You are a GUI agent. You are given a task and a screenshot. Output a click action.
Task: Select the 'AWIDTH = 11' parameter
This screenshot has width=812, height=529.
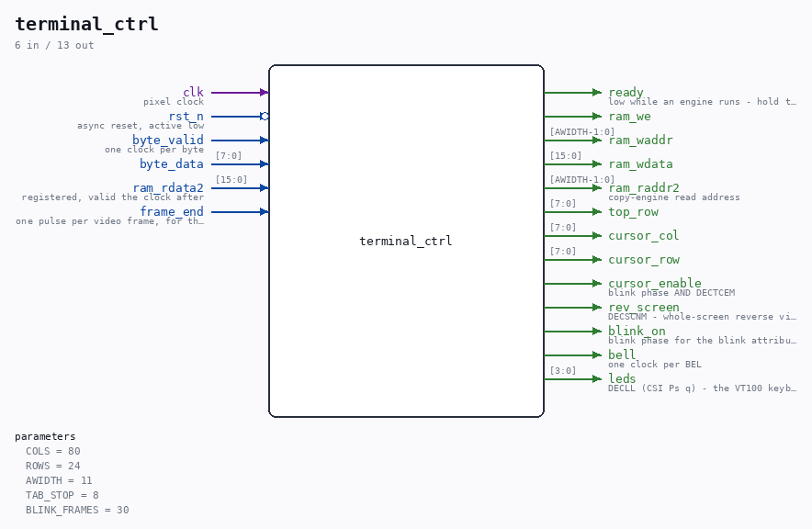tap(59, 480)
